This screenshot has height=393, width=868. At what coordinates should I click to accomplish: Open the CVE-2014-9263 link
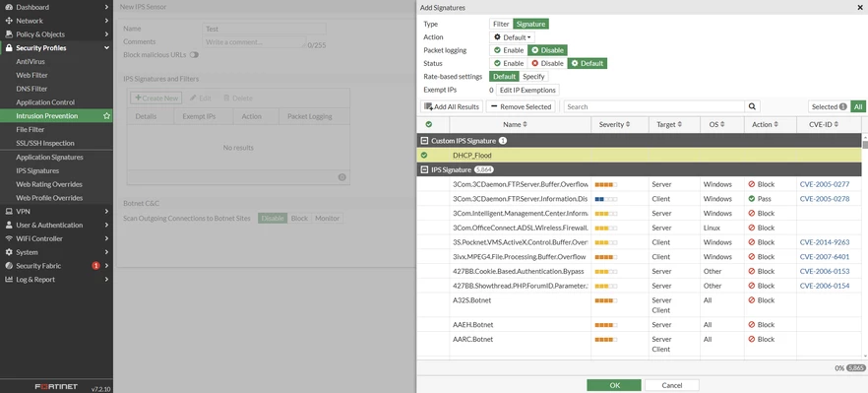pyautogui.click(x=825, y=242)
